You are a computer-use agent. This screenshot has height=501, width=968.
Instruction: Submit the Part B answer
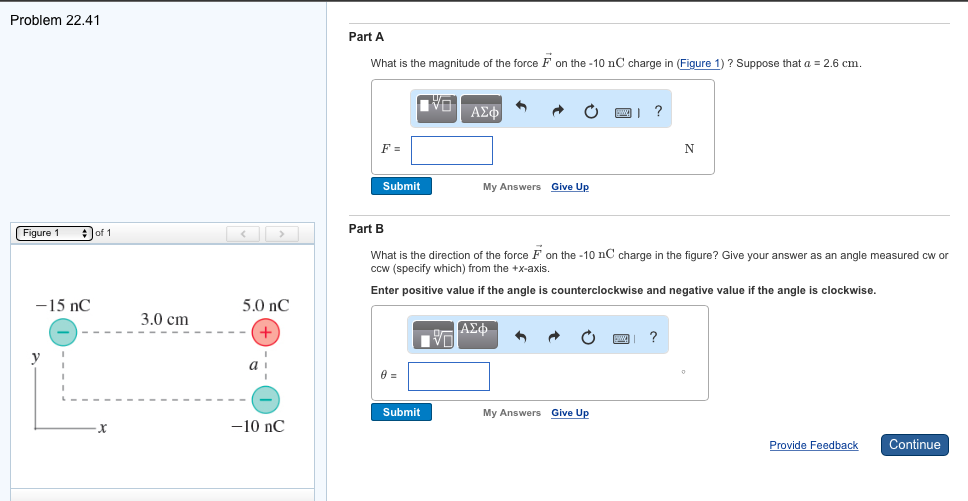pyautogui.click(x=401, y=412)
